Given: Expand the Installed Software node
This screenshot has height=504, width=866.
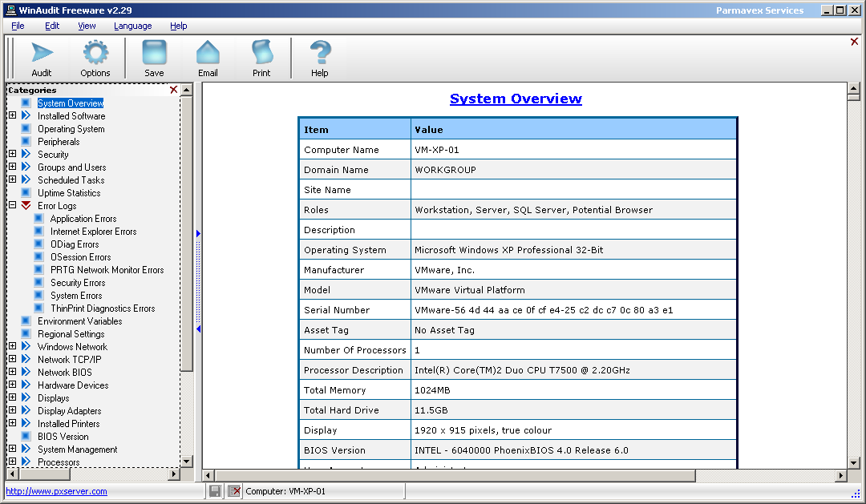Looking at the screenshot, I should [x=12, y=115].
